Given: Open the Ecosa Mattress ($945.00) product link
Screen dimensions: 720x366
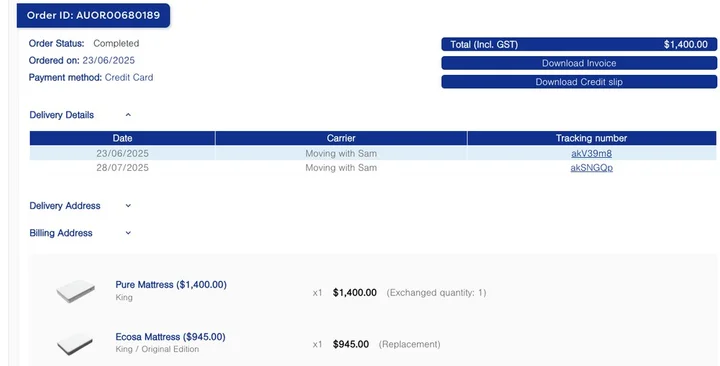Looking at the screenshot, I should (170, 337).
